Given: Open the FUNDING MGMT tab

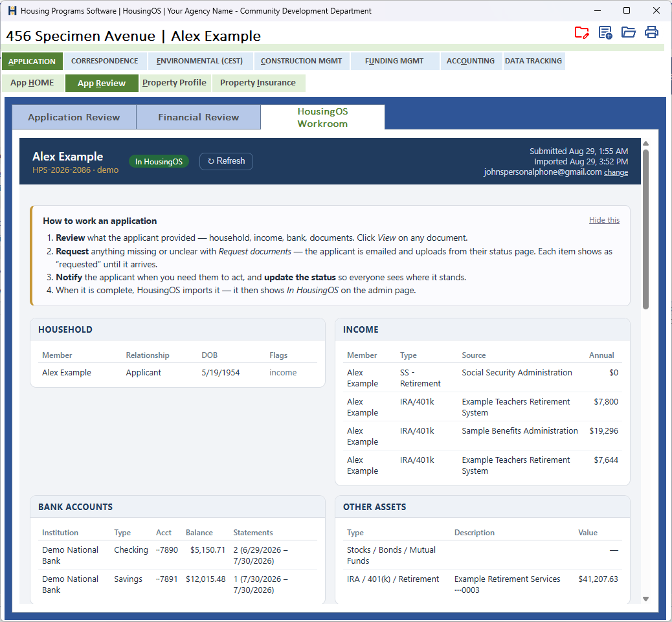Looking at the screenshot, I should coord(394,61).
